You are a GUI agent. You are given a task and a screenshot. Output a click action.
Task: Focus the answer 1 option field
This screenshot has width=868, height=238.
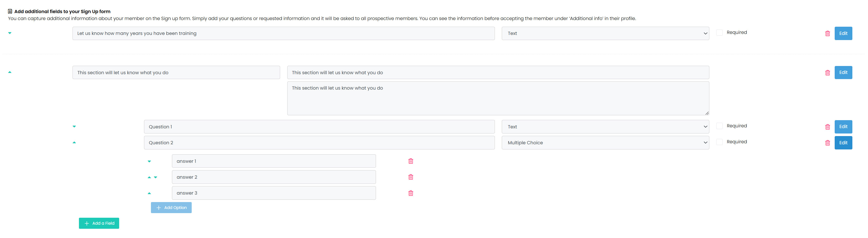(x=274, y=161)
